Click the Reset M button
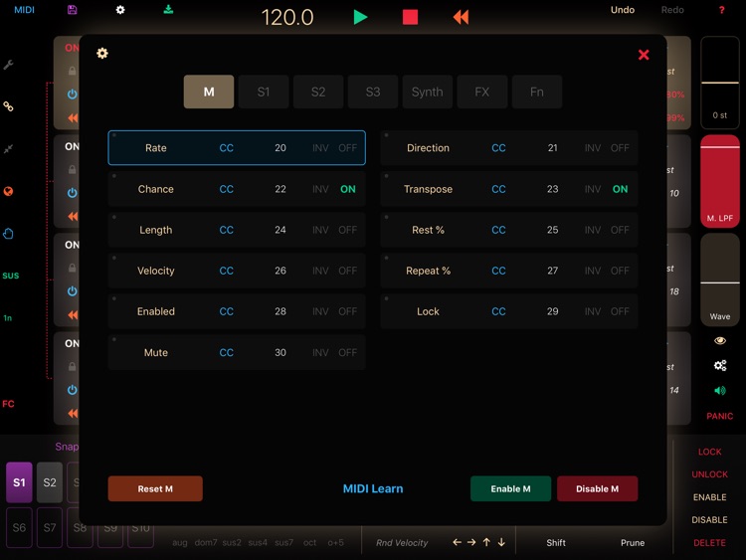The height and width of the screenshot is (560, 746). coord(155,488)
